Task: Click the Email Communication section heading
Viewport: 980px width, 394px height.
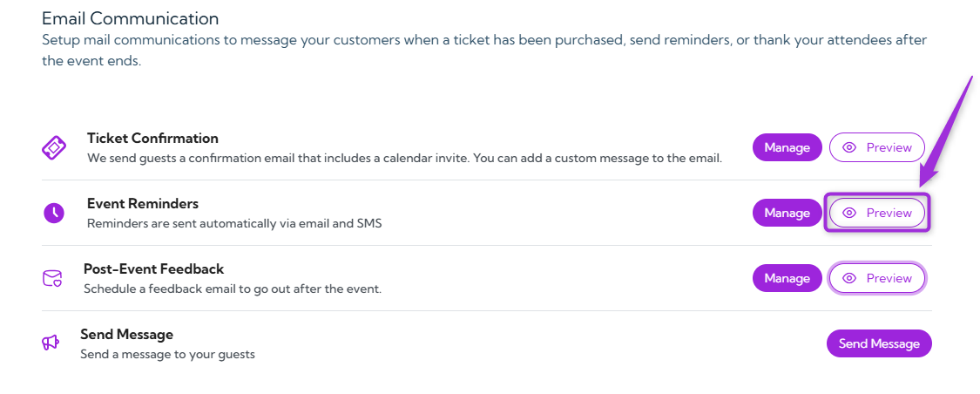Action: pos(130,18)
